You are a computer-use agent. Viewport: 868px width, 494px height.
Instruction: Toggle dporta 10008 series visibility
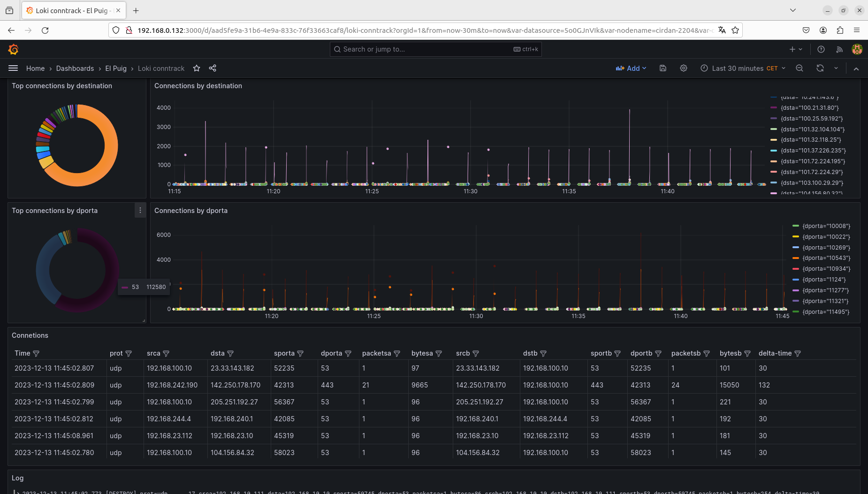(x=826, y=226)
